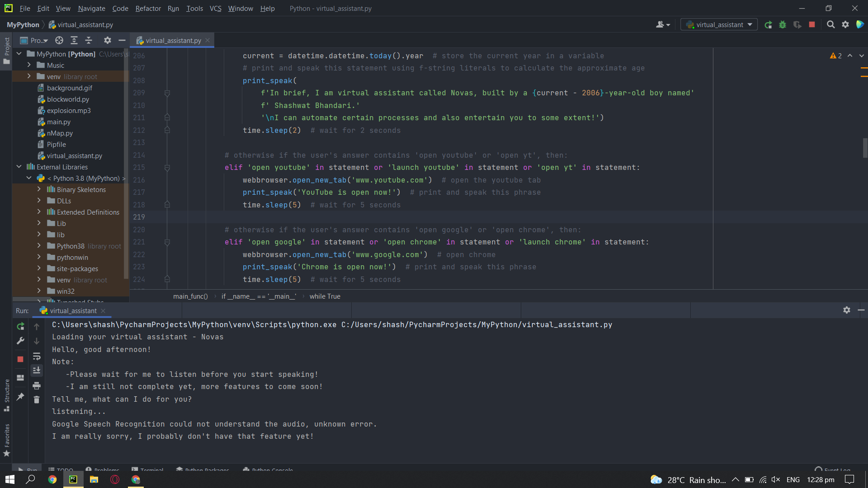Image resolution: width=868 pixels, height=488 pixels.
Task: Expand the Binary Skeletons node
Action: 39,189
